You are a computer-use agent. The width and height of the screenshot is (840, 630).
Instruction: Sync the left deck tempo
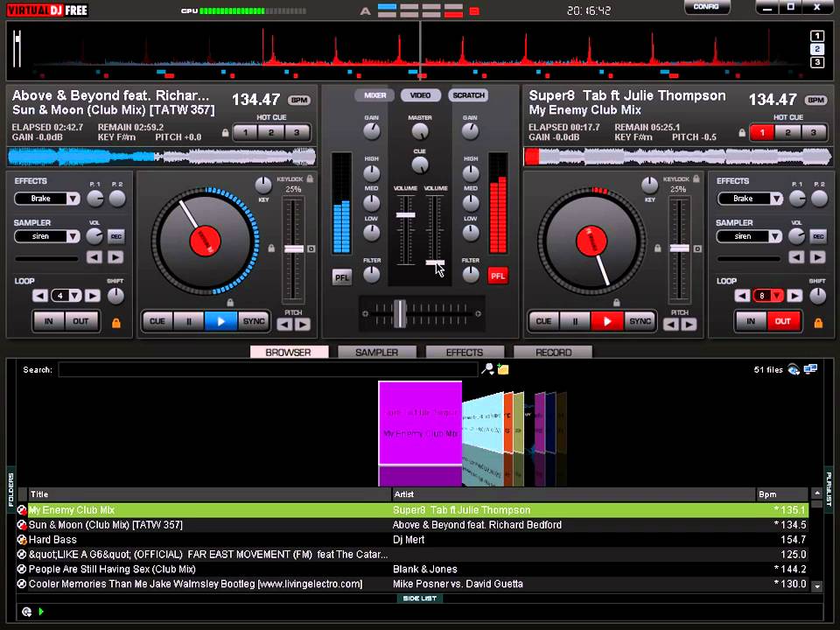[x=254, y=321]
